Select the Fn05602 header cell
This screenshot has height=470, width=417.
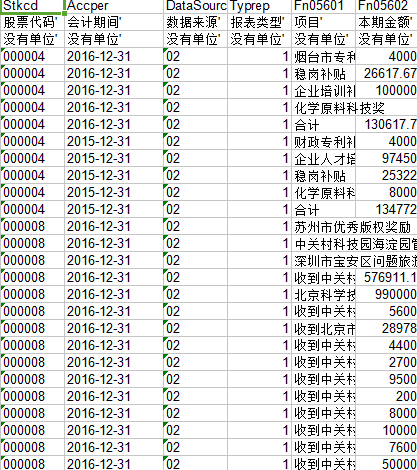click(x=386, y=6)
